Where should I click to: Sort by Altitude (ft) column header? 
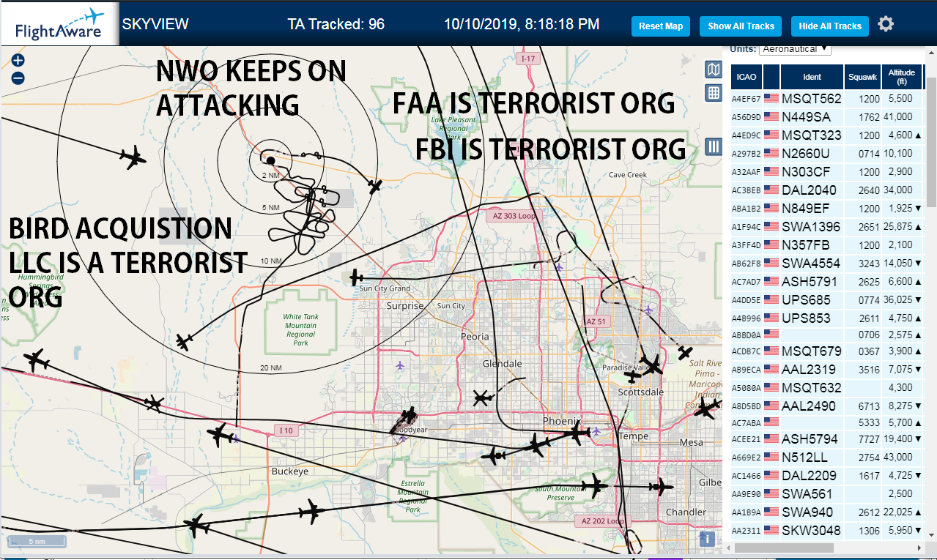902,77
